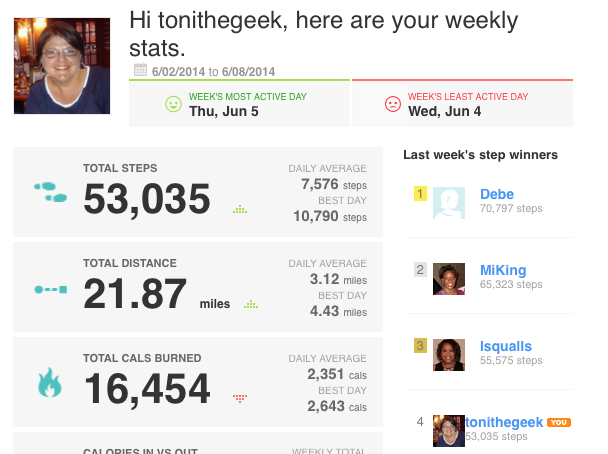Open tonithegeek profile link in leaderboard
The width and height of the screenshot is (608, 454).
pos(504,422)
